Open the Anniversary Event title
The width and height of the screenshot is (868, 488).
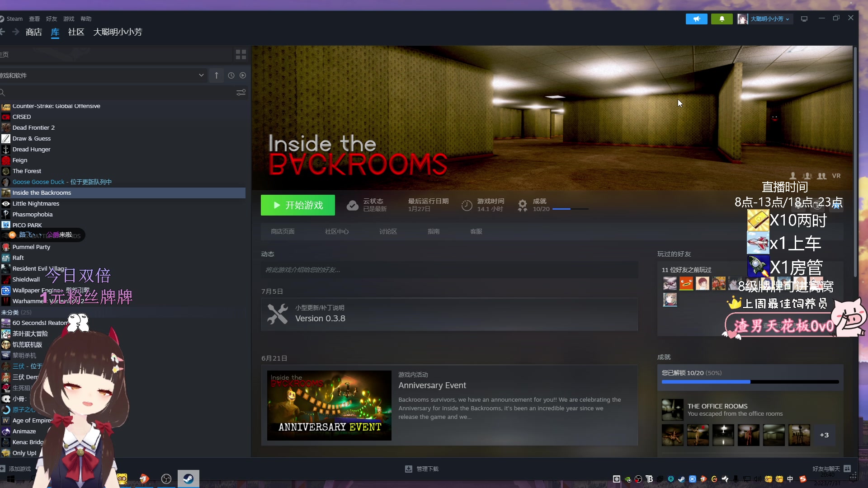point(432,385)
